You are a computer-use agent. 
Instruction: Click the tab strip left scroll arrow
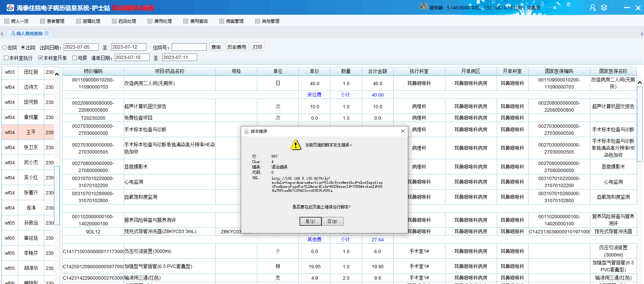pyautogui.click(x=2, y=34)
